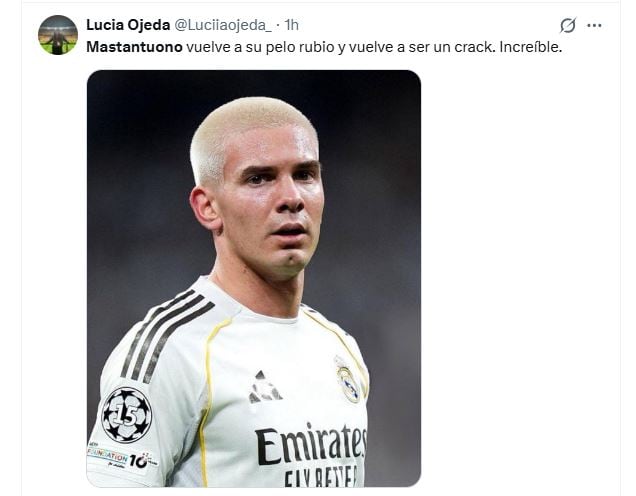Open the attached player photo
Viewport: 636px width, 496px height.
pos(254,278)
